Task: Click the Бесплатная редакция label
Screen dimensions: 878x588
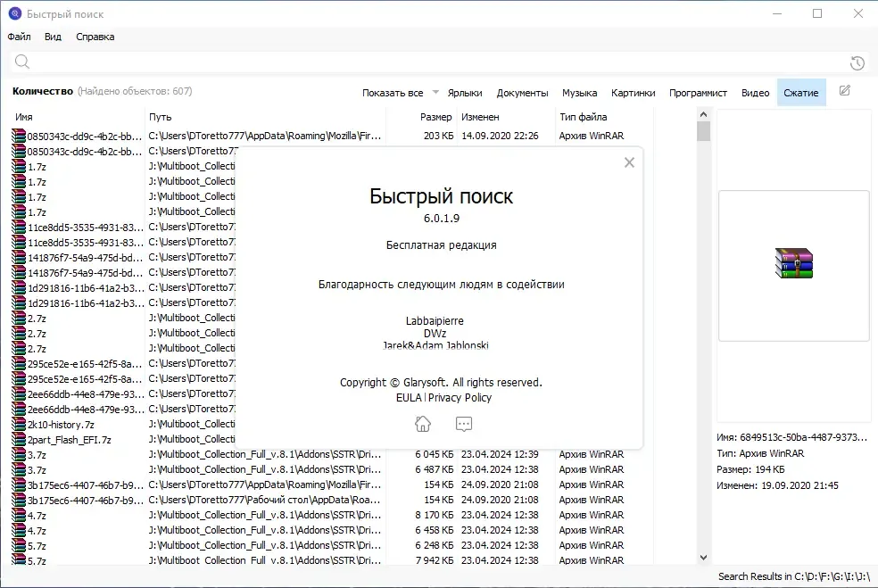Action: pos(442,245)
